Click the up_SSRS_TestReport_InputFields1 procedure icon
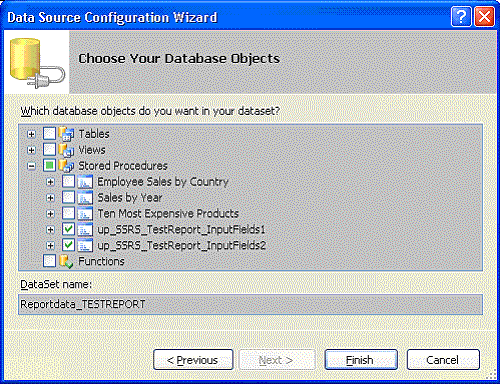Screen dimensions: 500x385 (x=85, y=230)
